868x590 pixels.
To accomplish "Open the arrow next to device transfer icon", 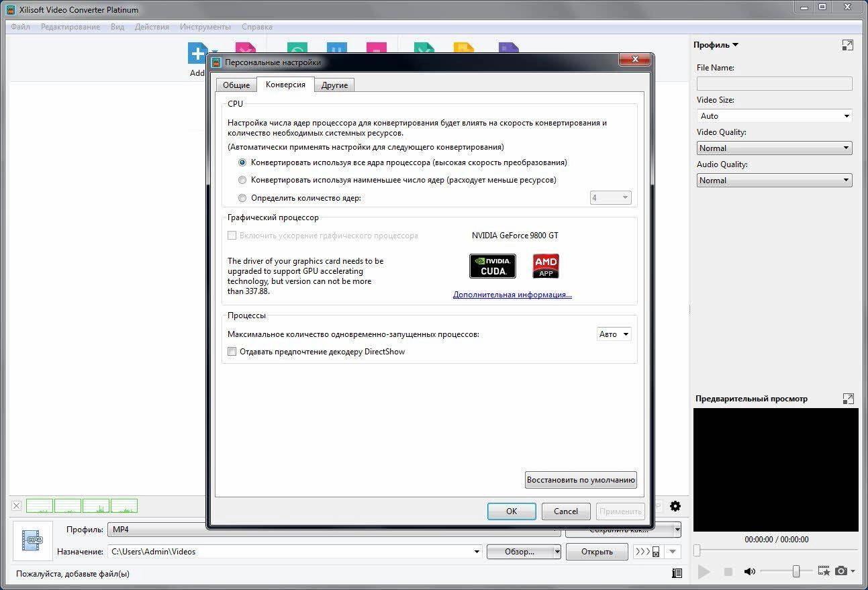I will tap(672, 552).
